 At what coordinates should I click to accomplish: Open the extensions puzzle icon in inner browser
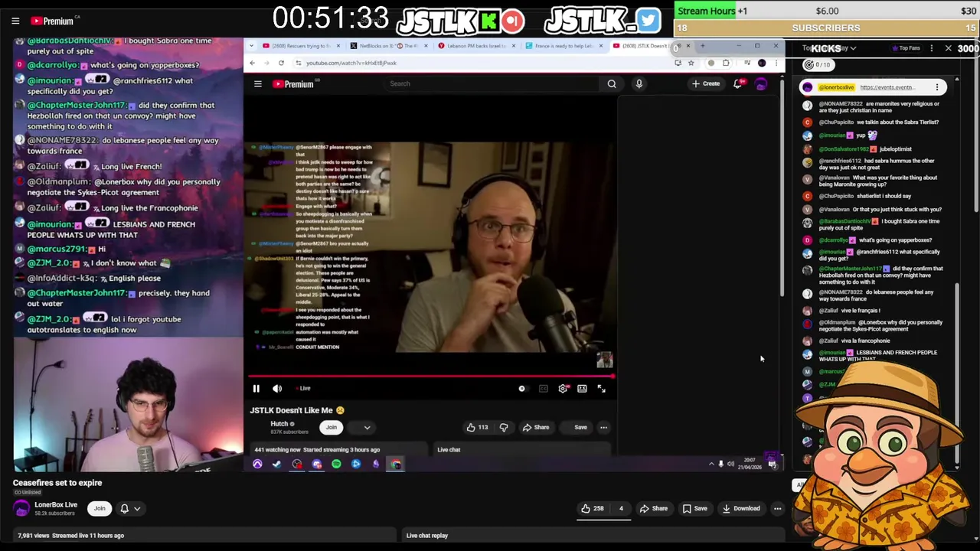(726, 63)
